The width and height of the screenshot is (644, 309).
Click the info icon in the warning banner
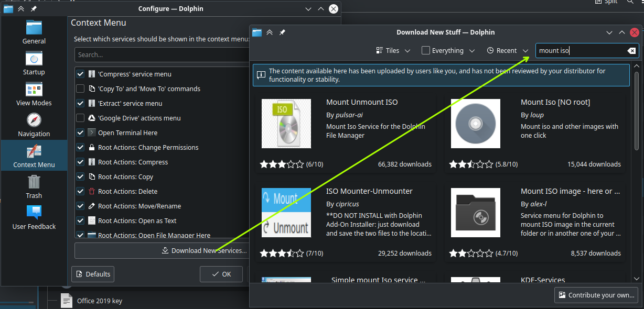point(261,75)
